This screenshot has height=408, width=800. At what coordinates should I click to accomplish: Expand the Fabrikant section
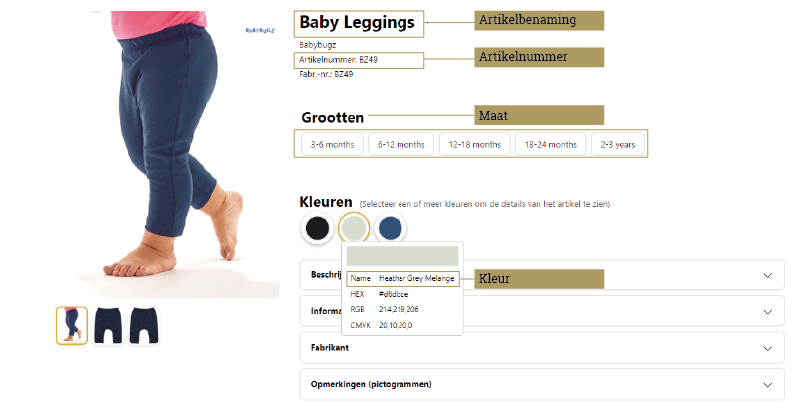[542, 348]
